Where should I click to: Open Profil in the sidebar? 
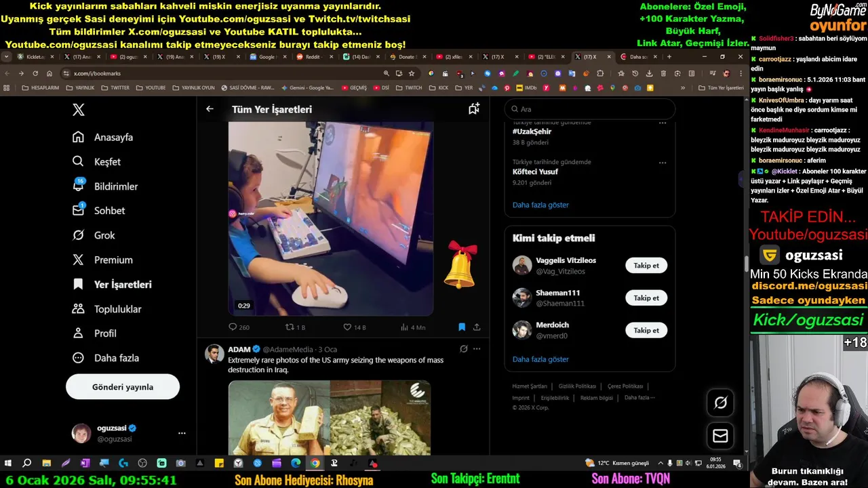[x=94, y=333]
